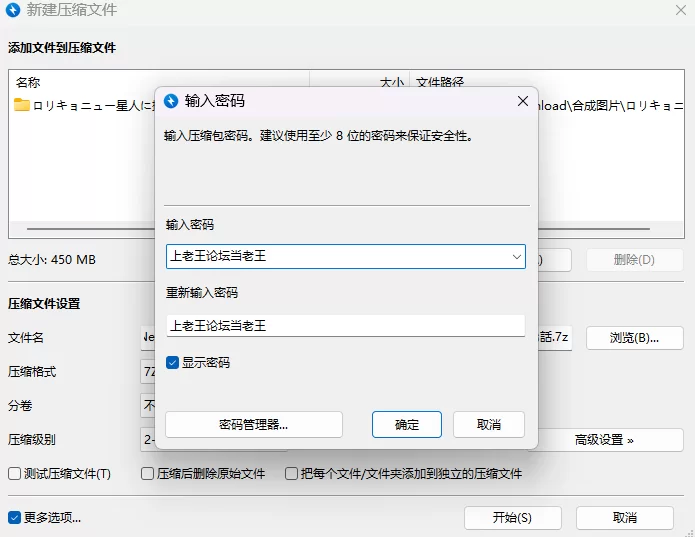This screenshot has width=695, height=537.
Task: Click the folder icon in the file list
Action: pos(22,105)
